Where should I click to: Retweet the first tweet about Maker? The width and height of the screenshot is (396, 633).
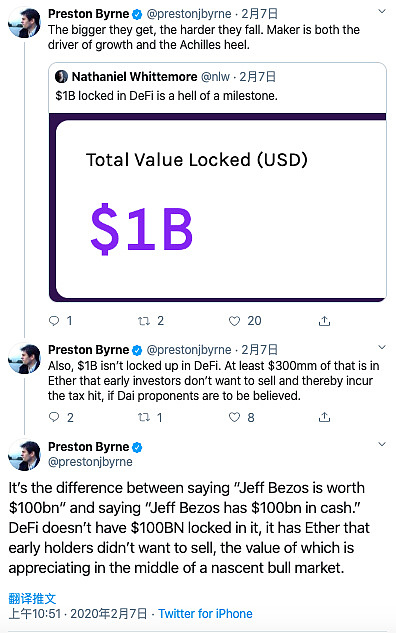pyautogui.click(x=144, y=321)
